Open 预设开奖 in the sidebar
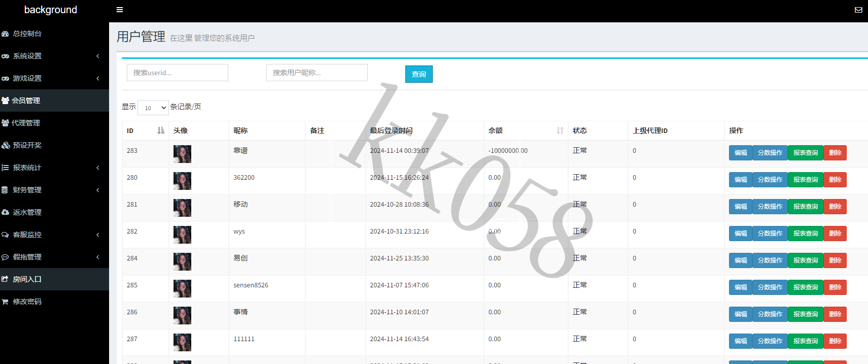Image resolution: width=868 pixels, height=364 pixels. 54,145
